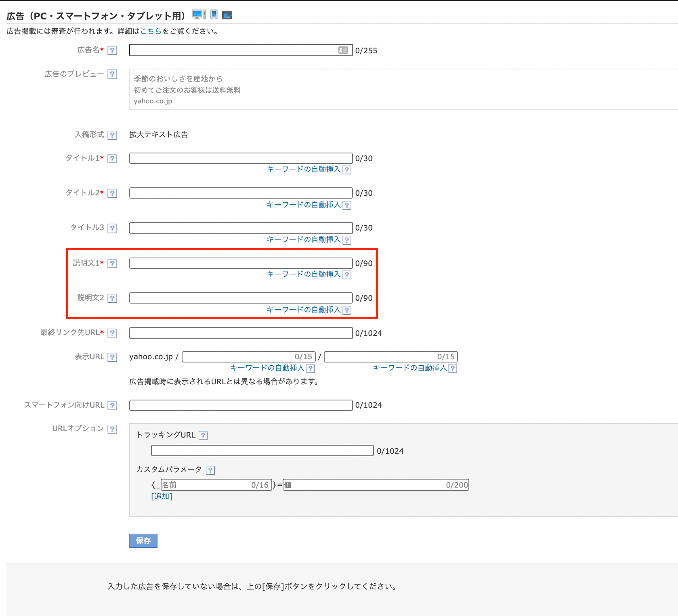
Task: Click the tablet device icon in header
Action: (x=227, y=15)
